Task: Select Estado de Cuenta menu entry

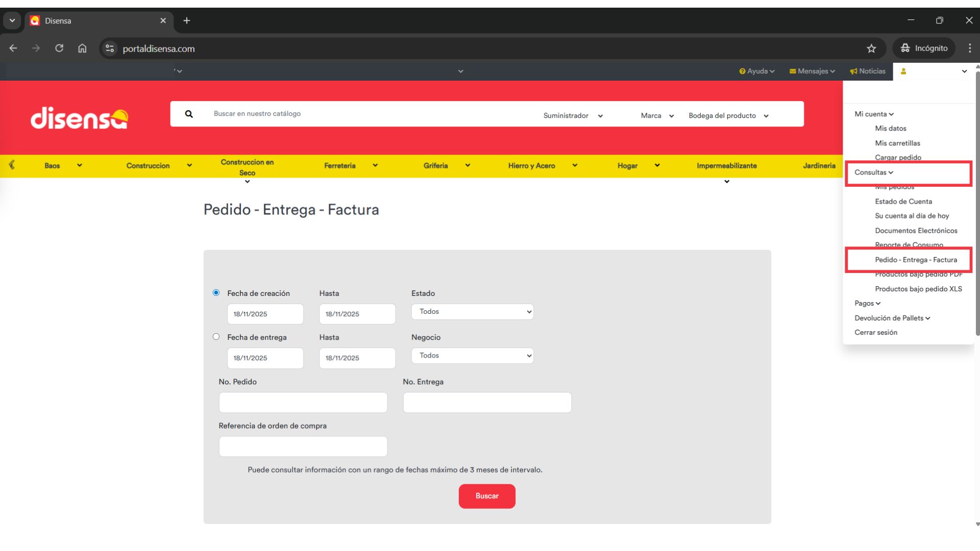Action: point(903,202)
